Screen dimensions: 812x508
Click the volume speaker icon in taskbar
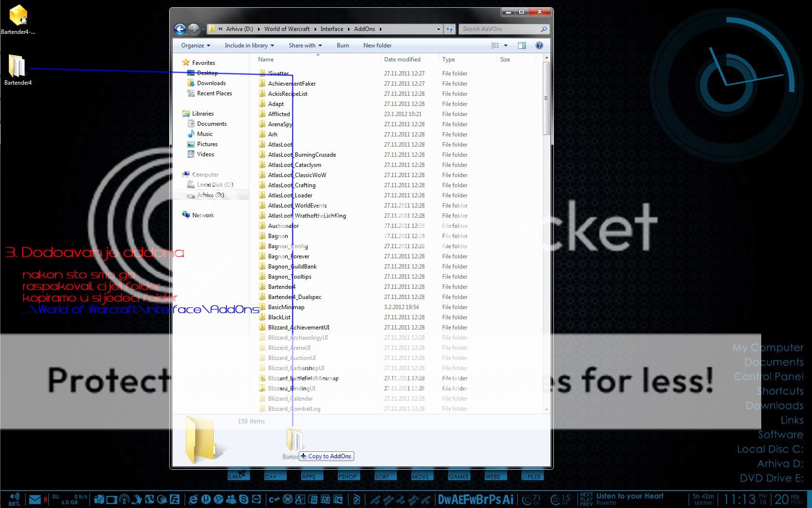point(14,497)
